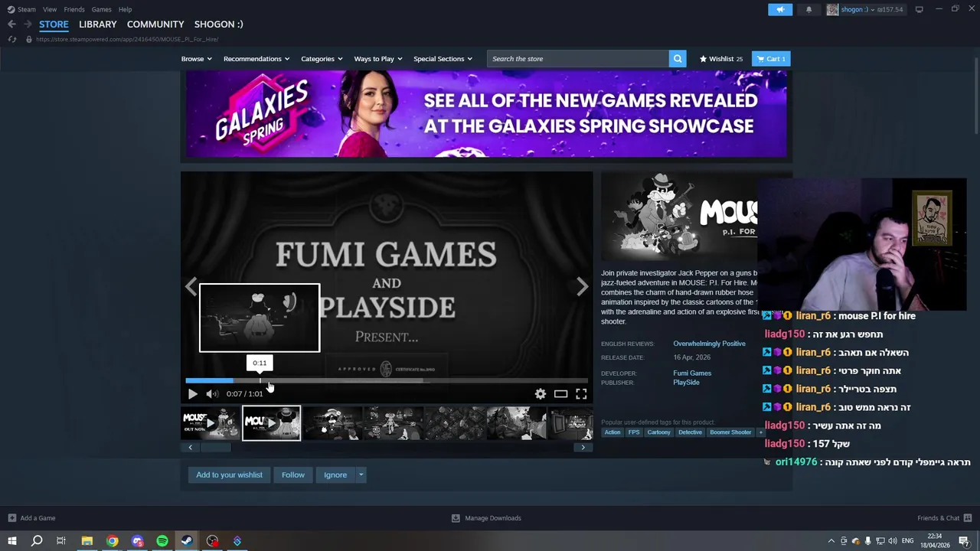980x551 pixels.
Task: Switch to the COMMUNITY tab
Action: point(155,24)
